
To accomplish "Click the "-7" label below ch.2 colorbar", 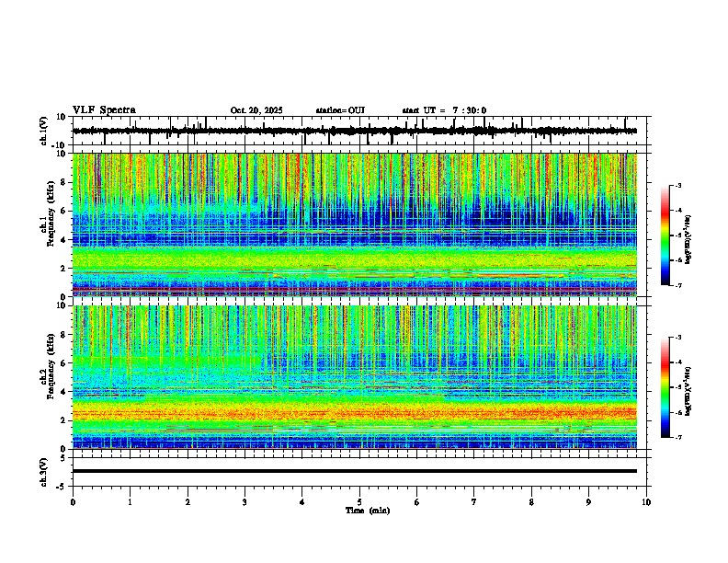I will (x=678, y=438).
